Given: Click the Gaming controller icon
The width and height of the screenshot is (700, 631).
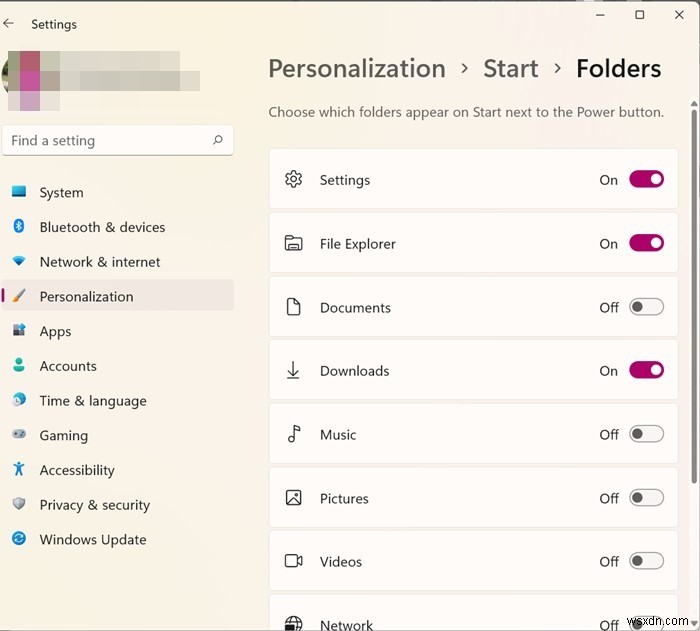Looking at the screenshot, I should point(19,435).
